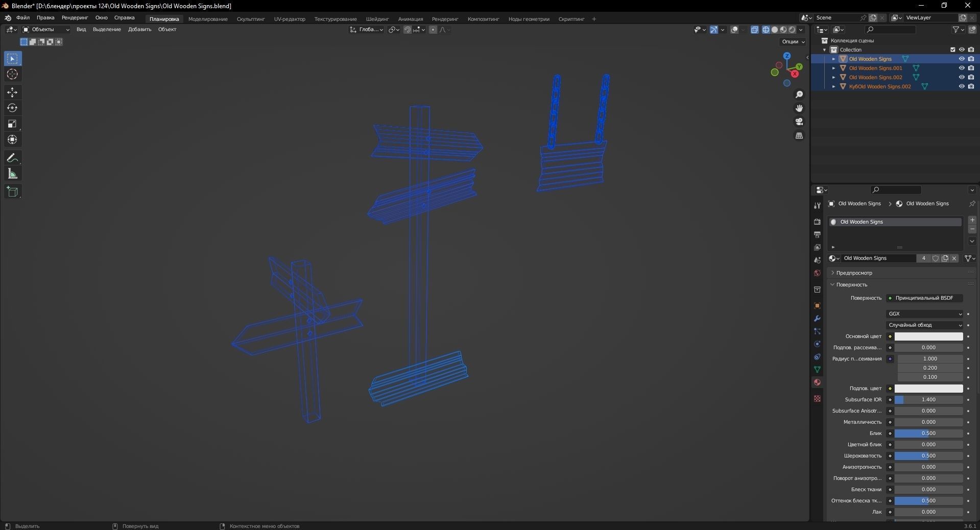Open the Файл menu
980x530 pixels.
(23, 18)
